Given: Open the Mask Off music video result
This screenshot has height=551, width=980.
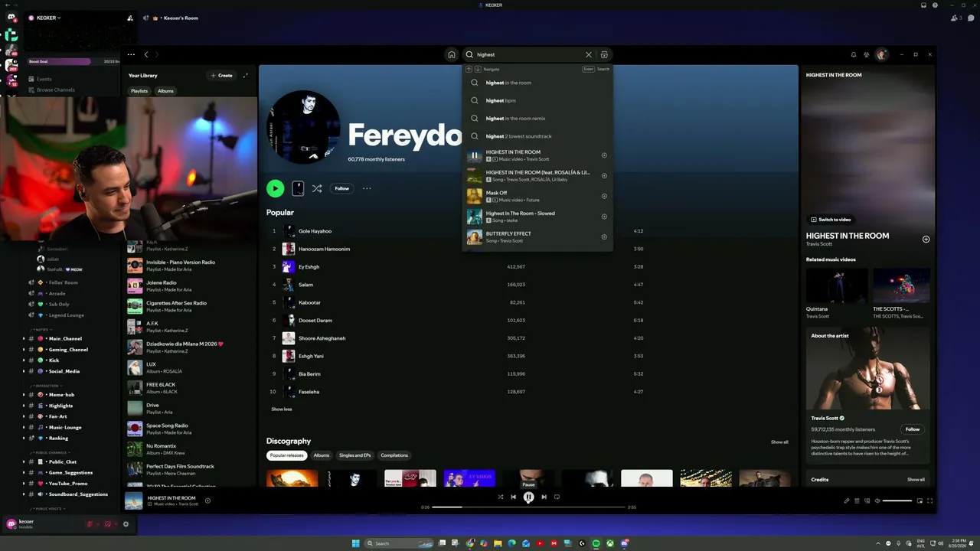Looking at the screenshot, I should [x=537, y=196].
